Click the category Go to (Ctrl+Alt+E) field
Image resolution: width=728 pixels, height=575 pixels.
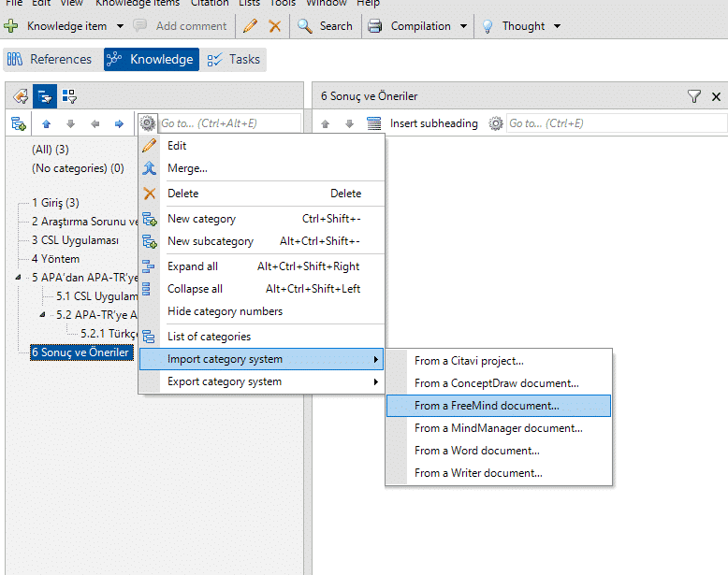click(229, 123)
